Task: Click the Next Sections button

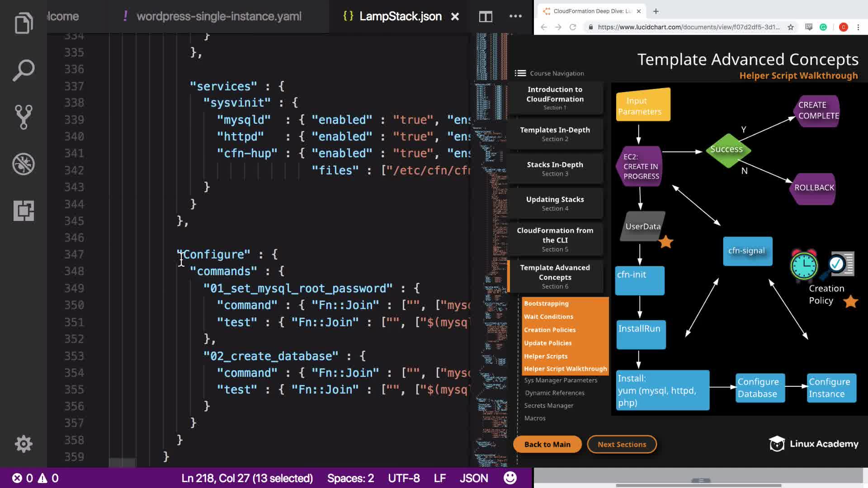Action: (x=622, y=444)
